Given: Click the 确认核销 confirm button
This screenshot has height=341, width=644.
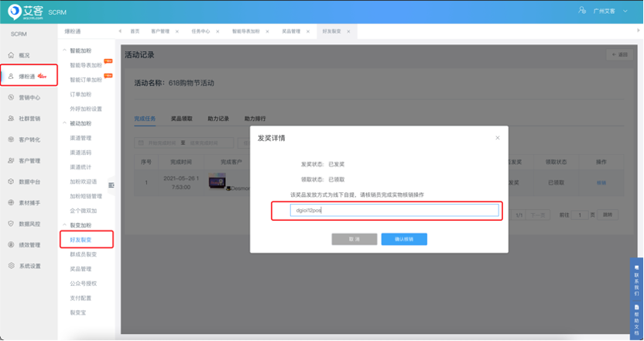Looking at the screenshot, I should (x=403, y=239).
